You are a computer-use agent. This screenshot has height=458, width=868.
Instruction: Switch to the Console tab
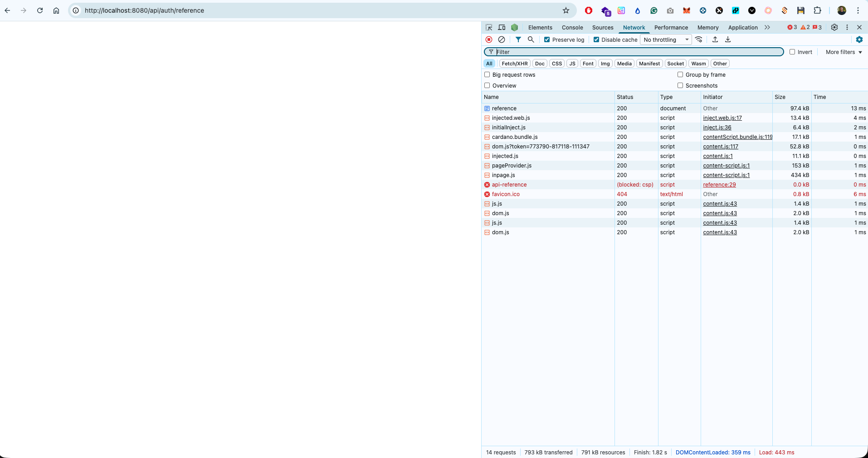point(572,27)
